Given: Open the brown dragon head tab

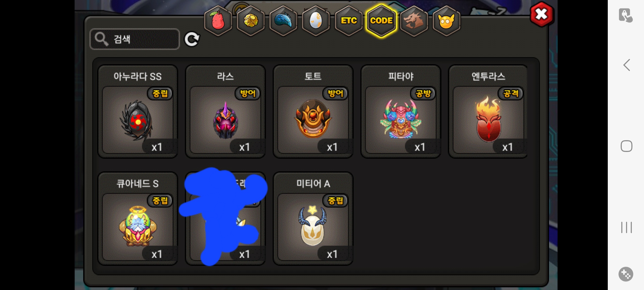Looking at the screenshot, I should pyautogui.click(x=414, y=21).
